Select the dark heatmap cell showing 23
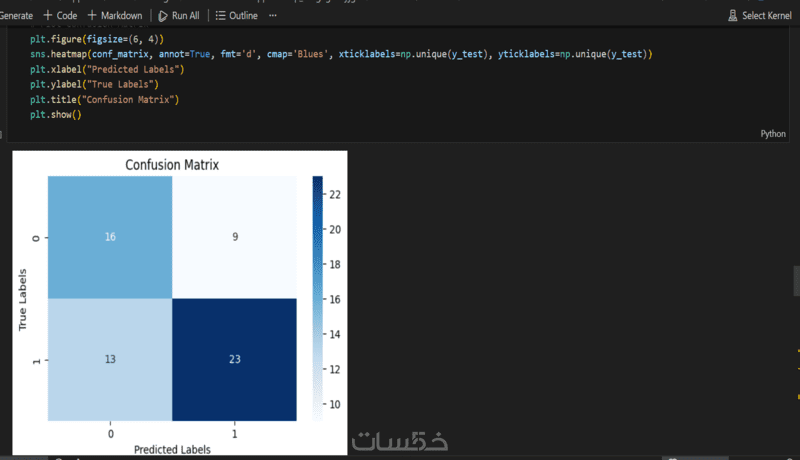 click(234, 360)
